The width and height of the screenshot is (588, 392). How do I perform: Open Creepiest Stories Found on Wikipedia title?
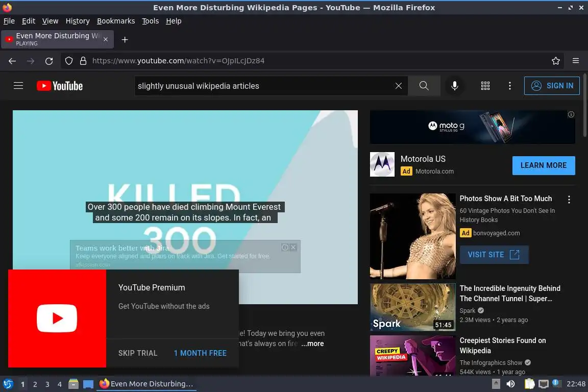pyautogui.click(x=502, y=346)
